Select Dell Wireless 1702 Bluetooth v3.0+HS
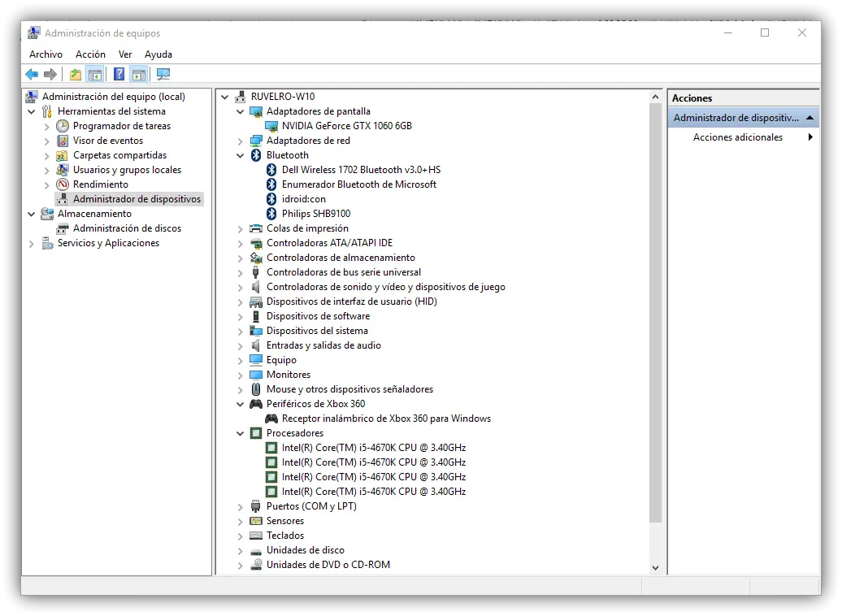This screenshot has width=842, height=616. pyautogui.click(x=361, y=170)
